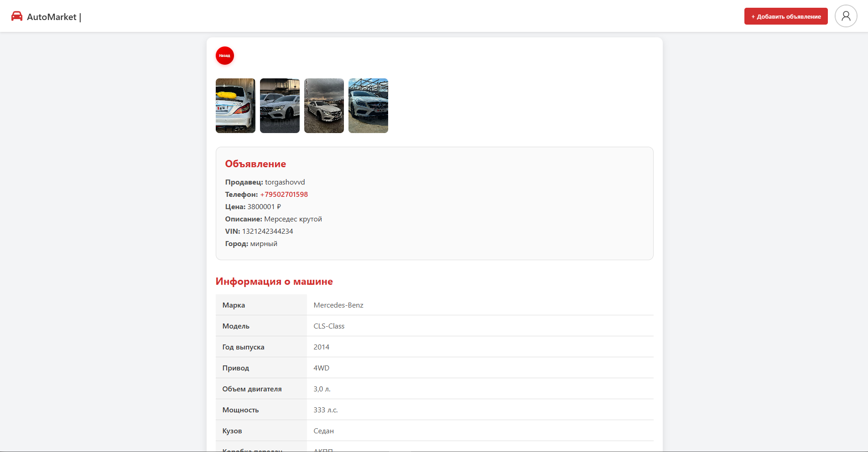Open the fourth car photo thumbnail

368,106
